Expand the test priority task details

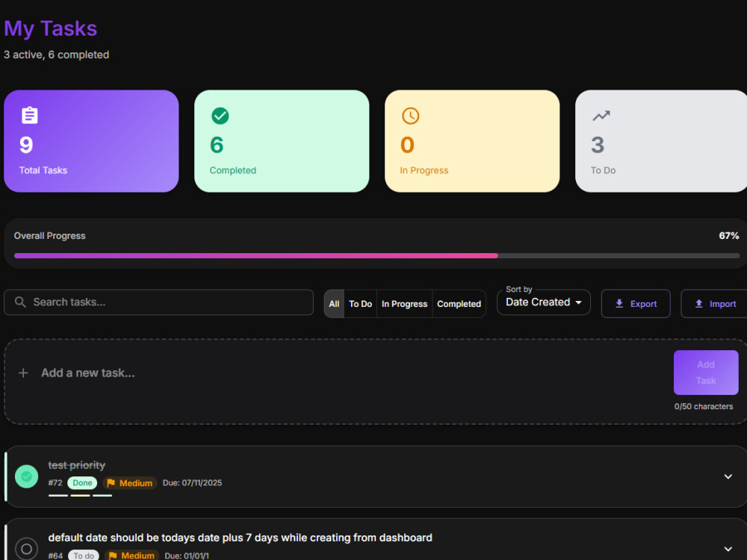coord(728,476)
